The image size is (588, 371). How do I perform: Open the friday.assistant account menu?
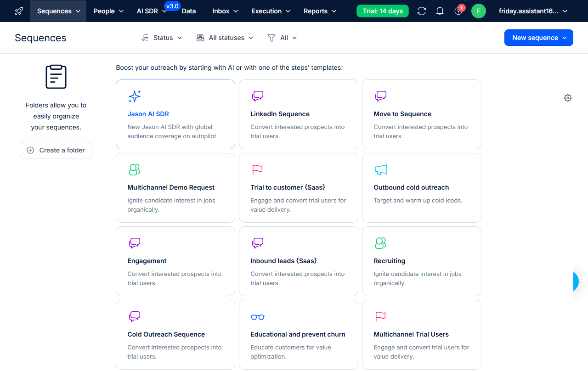click(533, 11)
